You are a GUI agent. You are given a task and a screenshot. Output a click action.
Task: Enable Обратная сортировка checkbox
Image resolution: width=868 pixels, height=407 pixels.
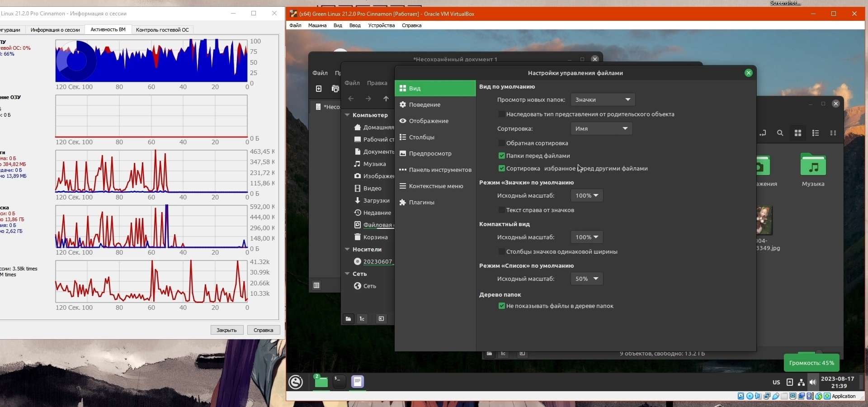(x=501, y=143)
